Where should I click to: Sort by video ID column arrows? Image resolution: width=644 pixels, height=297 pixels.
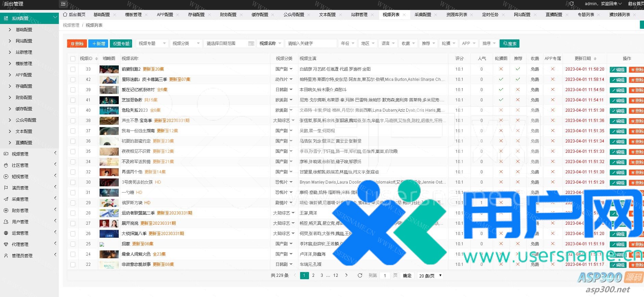click(x=96, y=59)
